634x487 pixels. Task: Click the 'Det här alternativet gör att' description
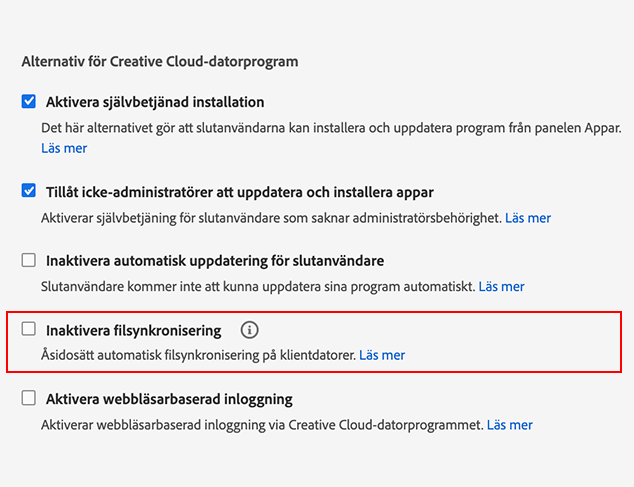[330, 129]
